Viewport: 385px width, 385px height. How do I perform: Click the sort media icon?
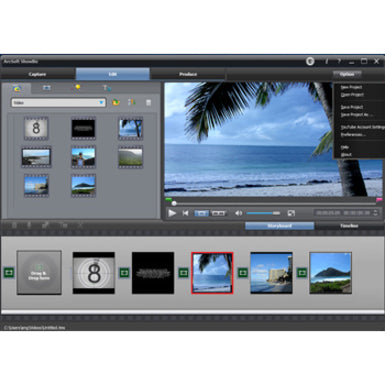pyautogui.click(x=132, y=102)
